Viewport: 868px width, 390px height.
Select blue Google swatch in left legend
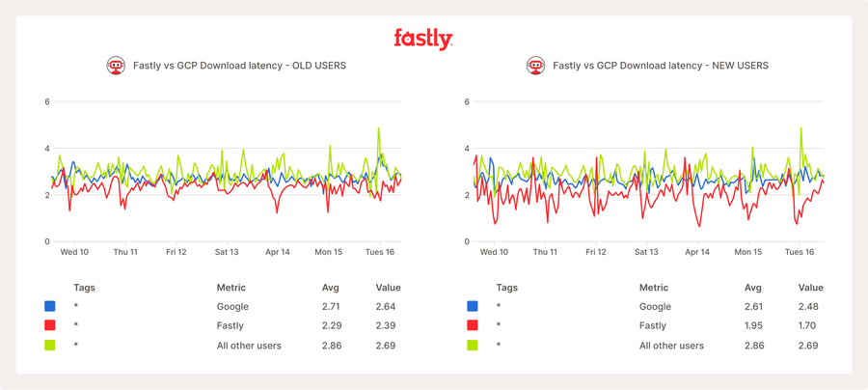click(50, 306)
